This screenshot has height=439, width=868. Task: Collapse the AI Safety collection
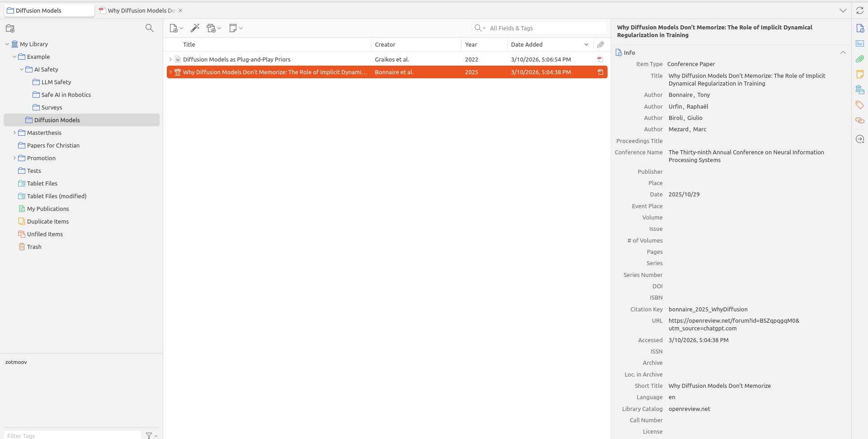(x=22, y=69)
